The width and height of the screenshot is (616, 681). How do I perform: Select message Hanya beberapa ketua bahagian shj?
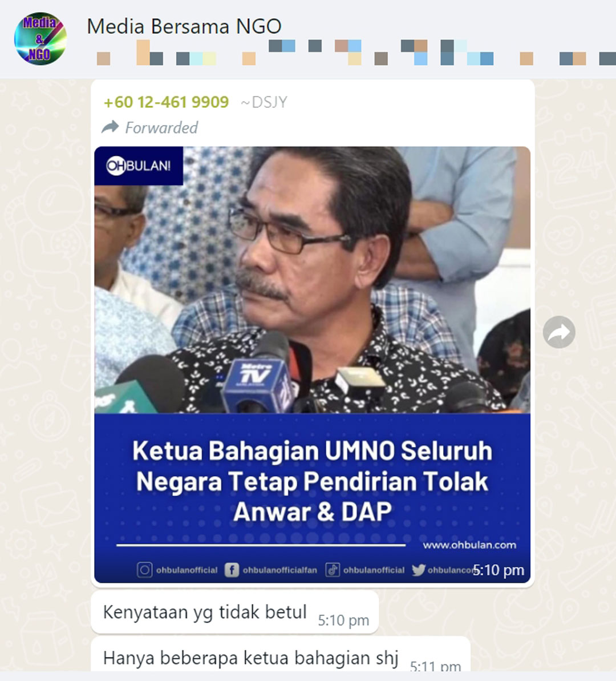click(x=281, y=655)
